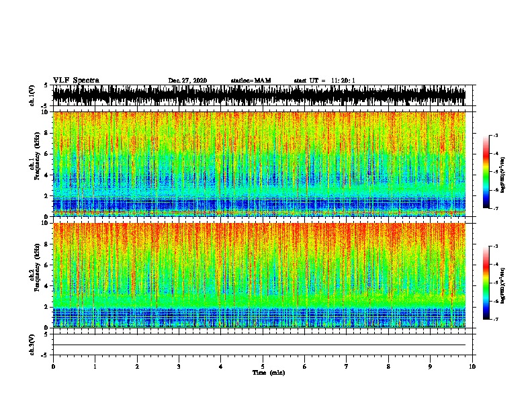Click the ch.2 "Frequency (kHz)" axis label

coord(37,267)
